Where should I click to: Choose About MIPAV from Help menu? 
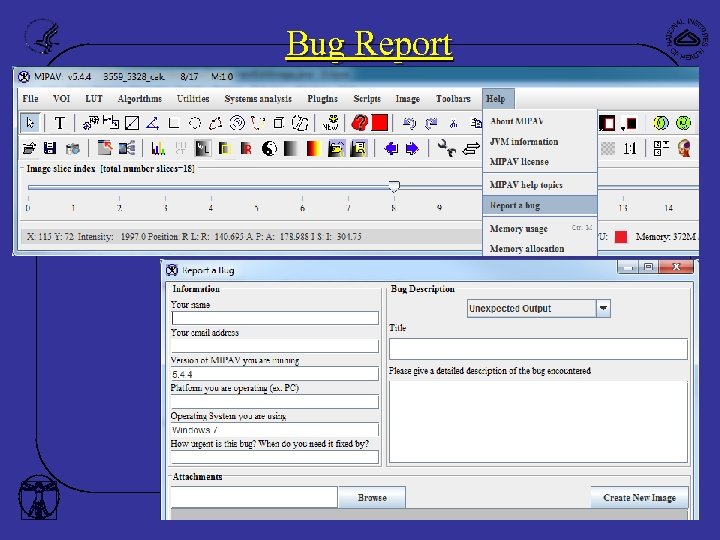(x=540, y=121)
